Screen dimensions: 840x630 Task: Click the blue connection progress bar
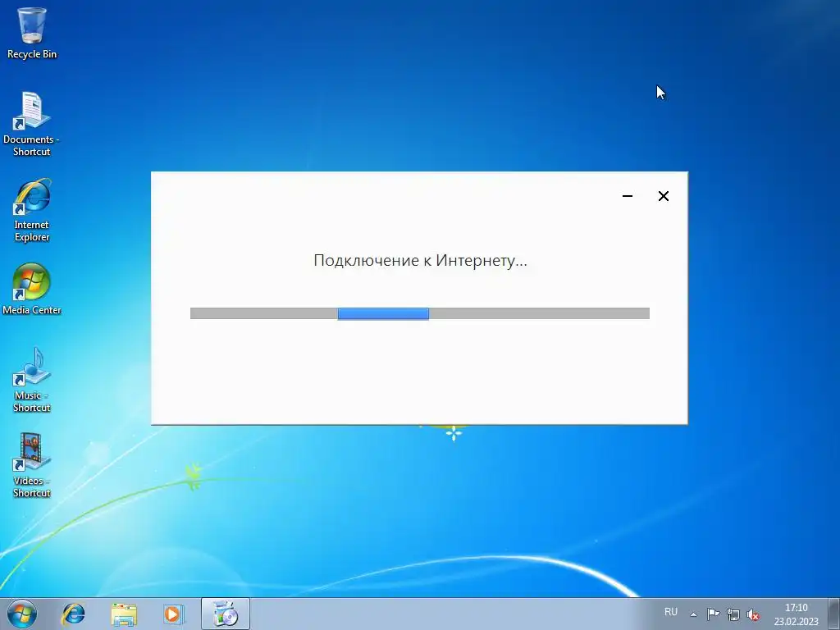[420, 313]
